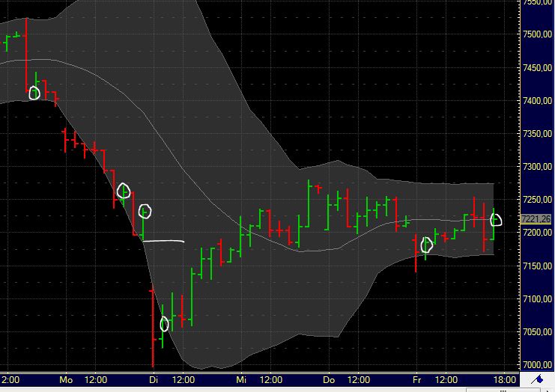Click the Mo day label on time axis
555x392 pixels.
tap(66, 380)
